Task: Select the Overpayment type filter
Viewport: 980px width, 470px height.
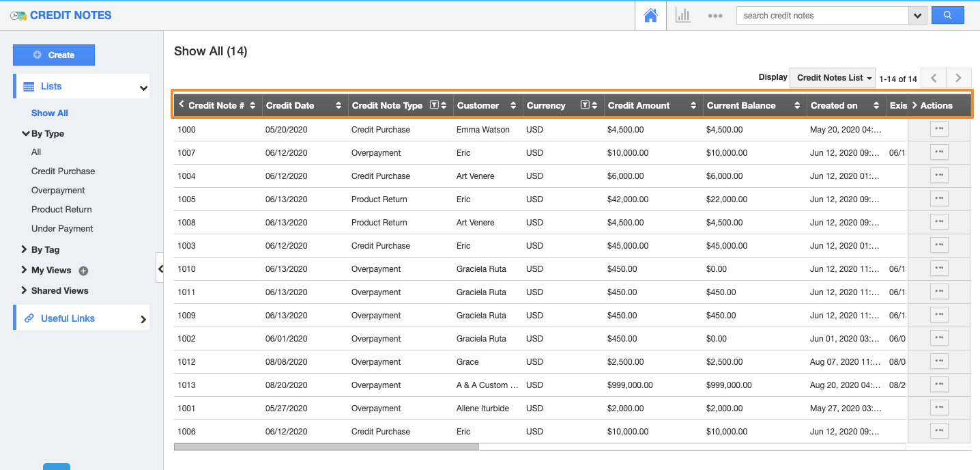Action: tap(58, 191)
